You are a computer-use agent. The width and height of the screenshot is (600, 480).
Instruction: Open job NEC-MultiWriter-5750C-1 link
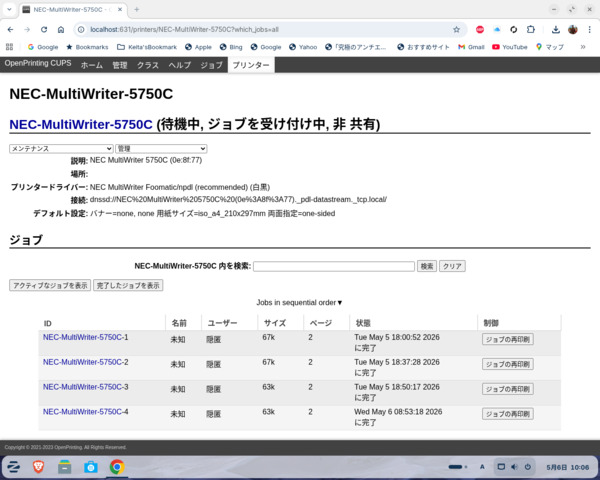(x=85, y=337)
